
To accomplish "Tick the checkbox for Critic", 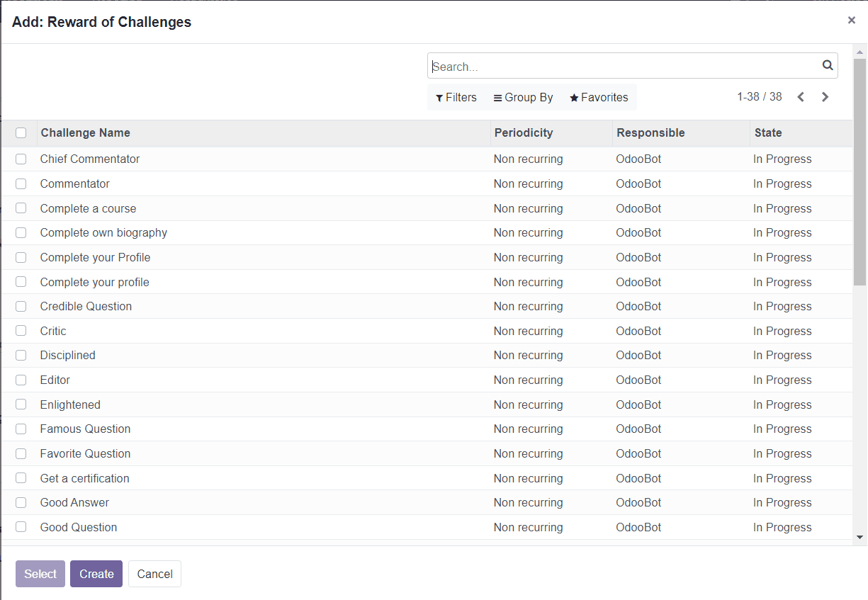I will [21, 331].
